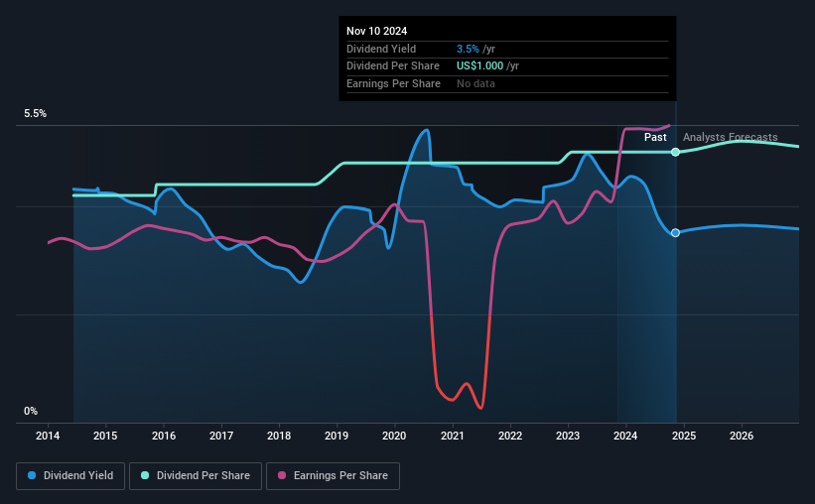
Task: Select the blue data point marker on Dividend Yield line
Action: (x=675, y=233)
